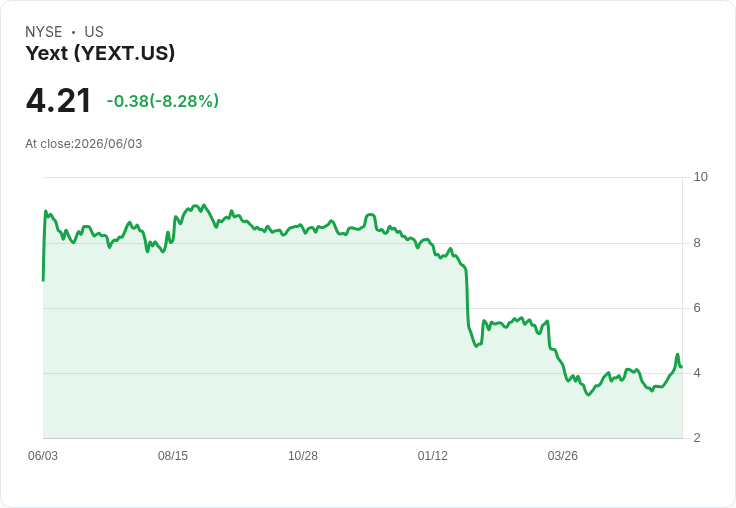Click the 6 value on price axis
Image resolution: width=736 pixels, height=508 pixels.
[x=697, y=308]
